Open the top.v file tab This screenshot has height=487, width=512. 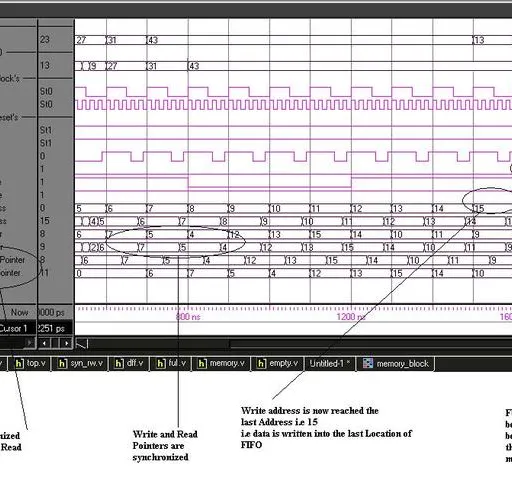[30, 363]
